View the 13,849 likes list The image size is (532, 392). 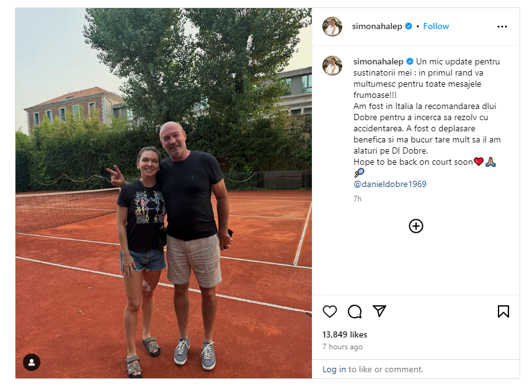(x=345, y=334)
